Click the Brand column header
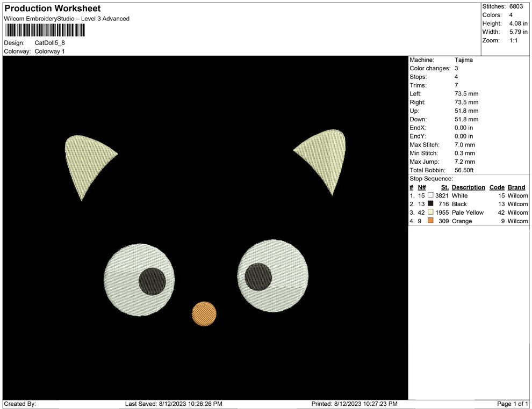This screenshot has width=532, height=409. click(x=516, y=187)
